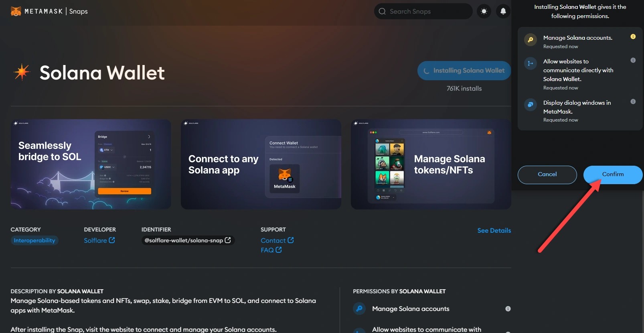This screenshot has height=333, width=644.
Task: Click the Installing Solana Wallet button
Action: [464, 71]
